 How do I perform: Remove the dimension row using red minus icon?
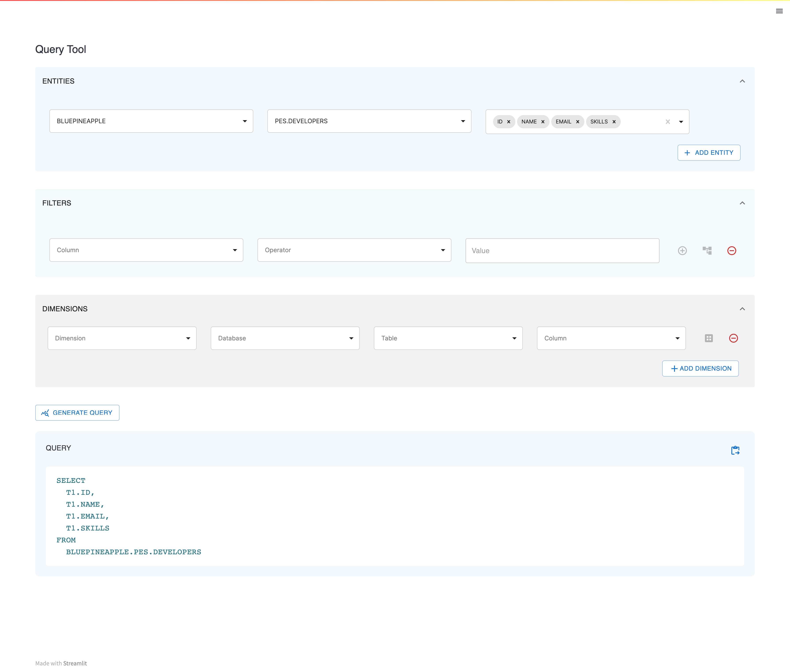pyautogui.click(x=734, y=338)
